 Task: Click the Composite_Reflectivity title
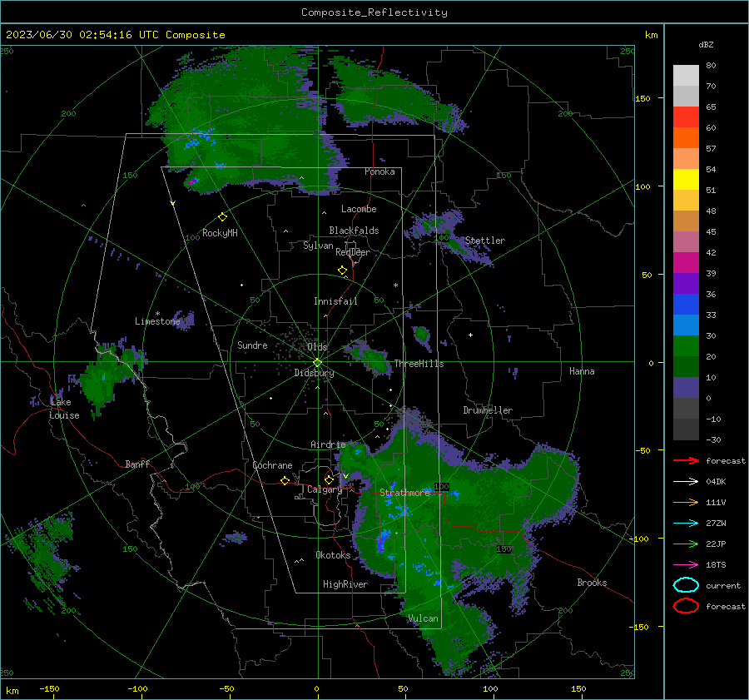(374, 12)
